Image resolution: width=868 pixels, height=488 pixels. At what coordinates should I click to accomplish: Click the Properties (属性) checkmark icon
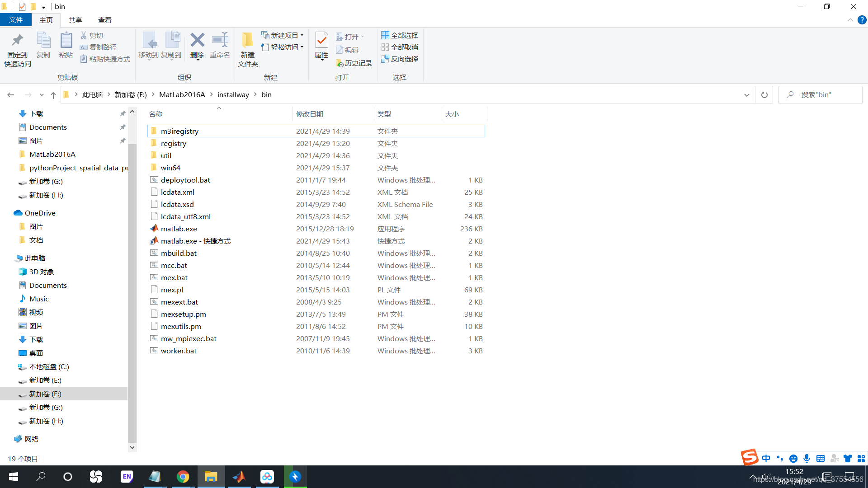(321, 41)
